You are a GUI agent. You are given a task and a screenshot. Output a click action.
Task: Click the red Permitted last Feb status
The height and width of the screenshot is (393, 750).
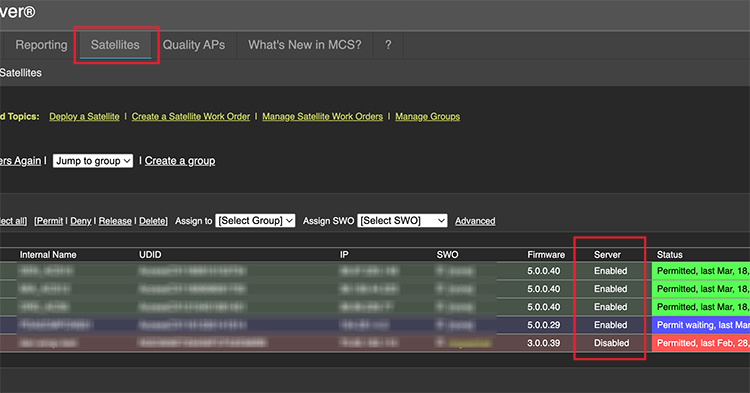[701, 343]
